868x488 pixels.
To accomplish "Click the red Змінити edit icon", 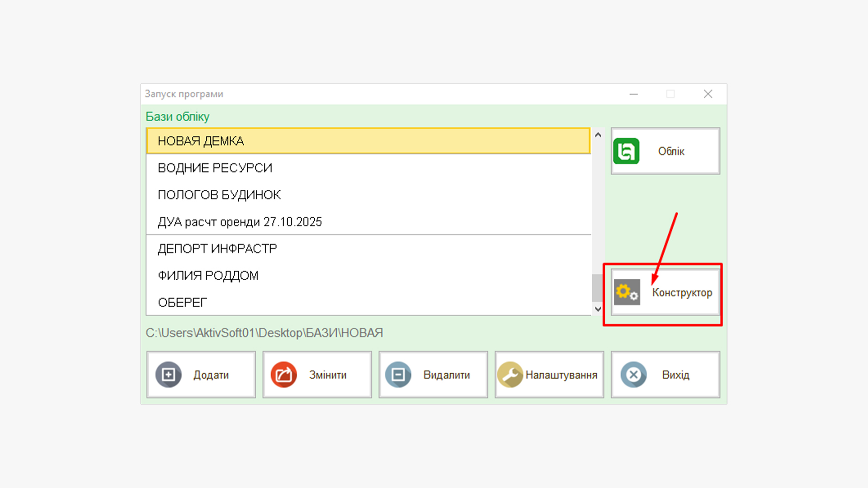I will pyautogui.click(x=283, y=375).
